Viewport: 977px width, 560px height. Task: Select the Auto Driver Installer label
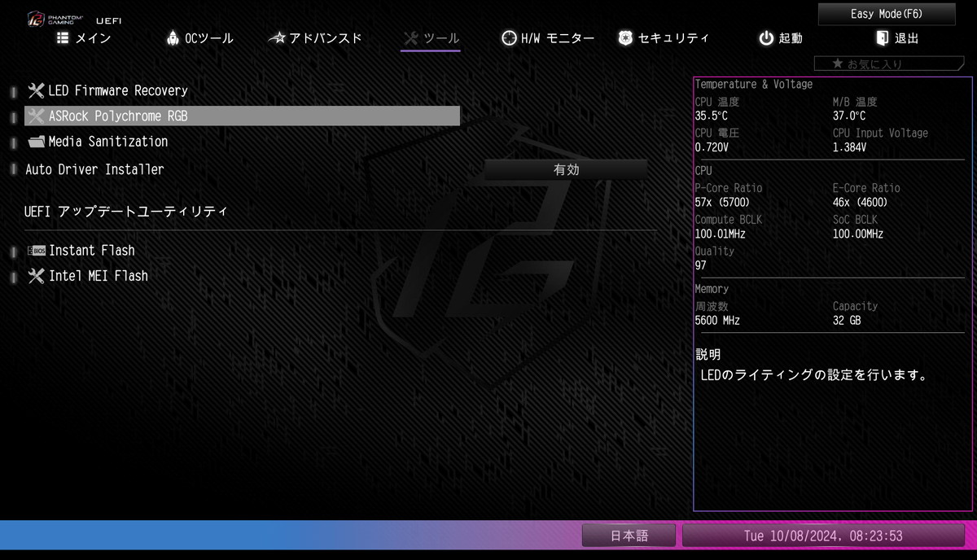click(94, 169)
